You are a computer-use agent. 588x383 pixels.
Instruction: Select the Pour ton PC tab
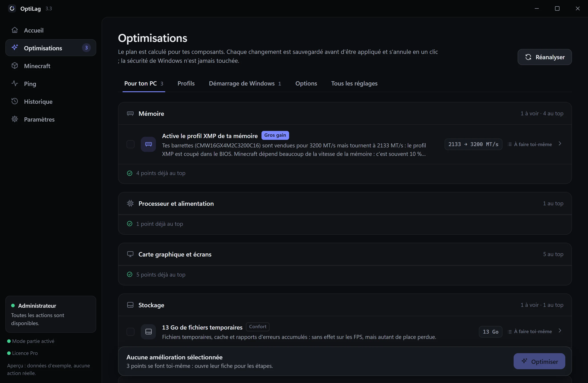pyautogui.click(x=143, y=84)
